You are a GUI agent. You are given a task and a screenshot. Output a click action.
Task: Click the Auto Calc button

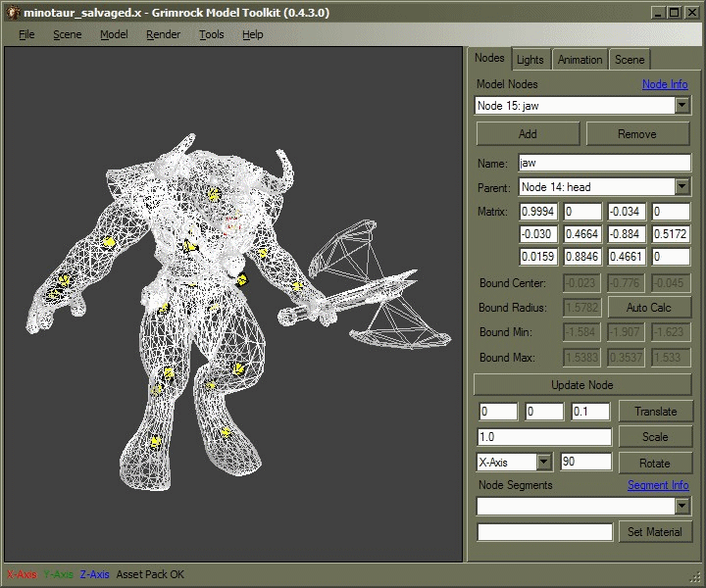click(x=649, y=308)
